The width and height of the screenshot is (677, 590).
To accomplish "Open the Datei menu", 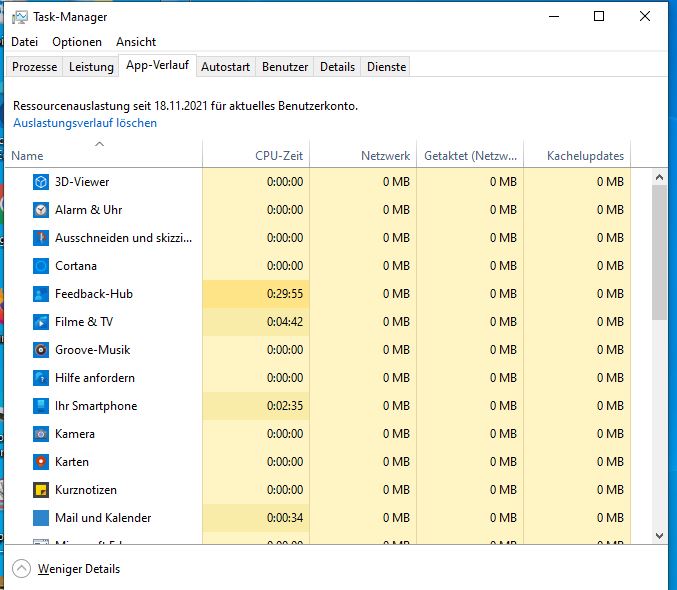I will [x=25, y=42].
